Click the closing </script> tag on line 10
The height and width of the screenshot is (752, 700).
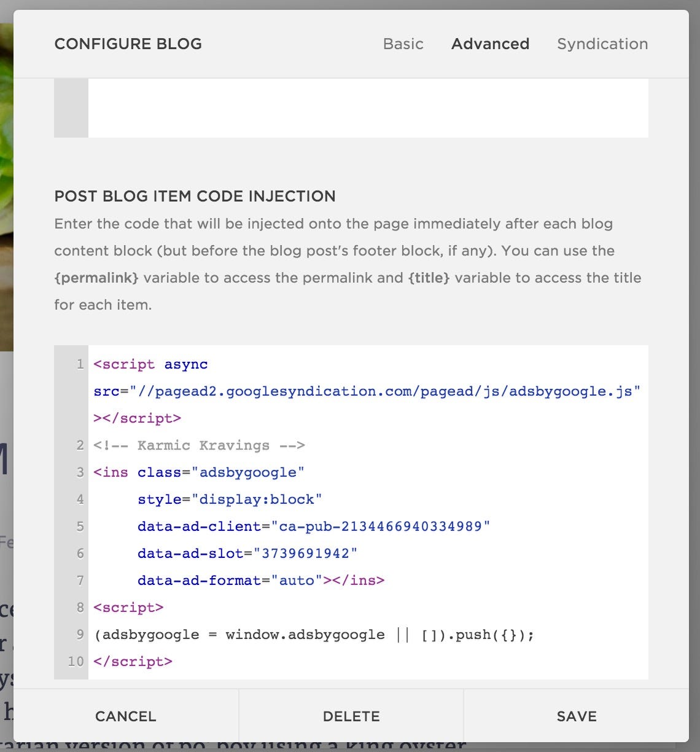click(x=133, y=662)
